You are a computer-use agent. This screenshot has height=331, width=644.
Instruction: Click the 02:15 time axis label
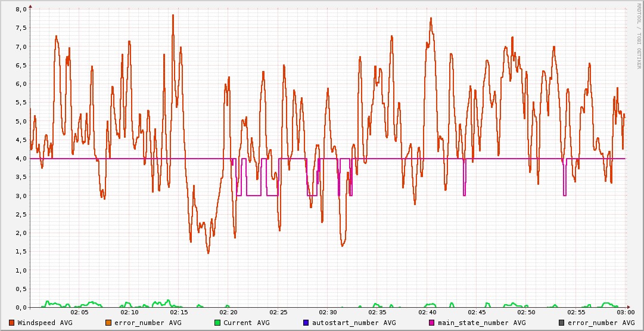[x=179, y=312]
